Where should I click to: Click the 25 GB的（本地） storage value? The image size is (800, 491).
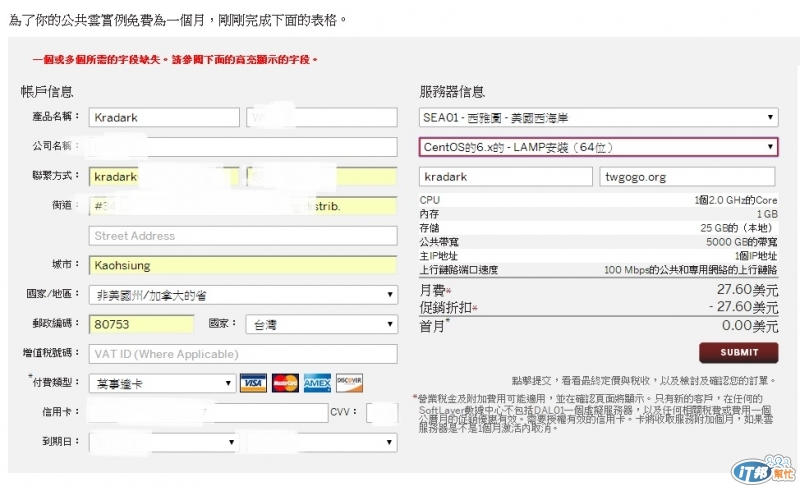pos(739,228)
